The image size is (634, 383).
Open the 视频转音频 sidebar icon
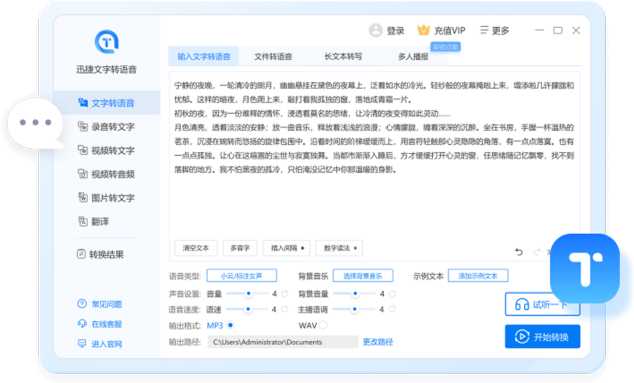[83, 174]
